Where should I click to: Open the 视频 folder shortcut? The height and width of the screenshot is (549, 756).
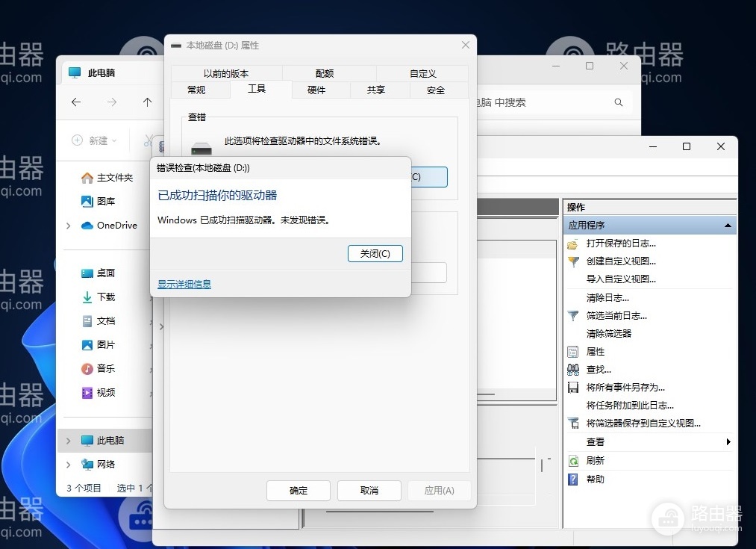coord(99,393)
